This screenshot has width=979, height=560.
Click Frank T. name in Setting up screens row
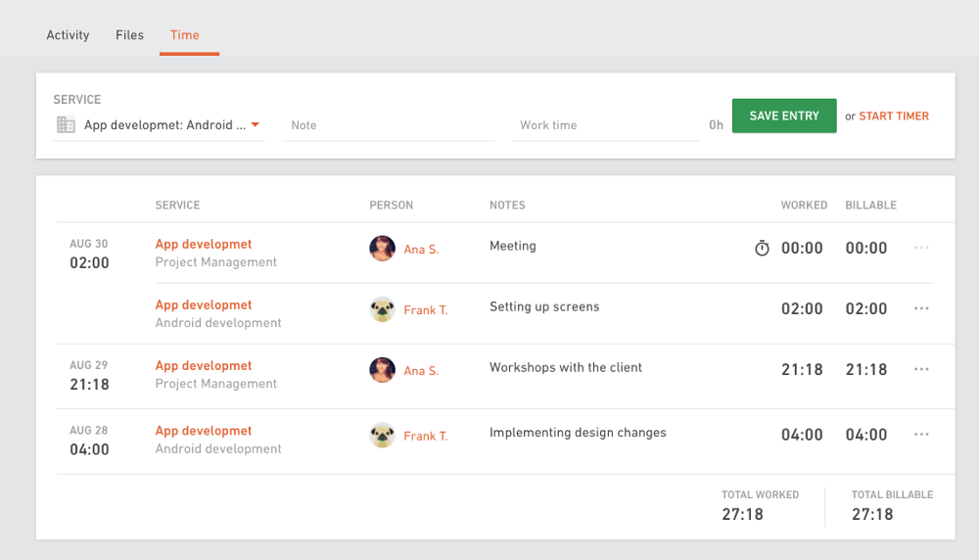(425, 310)
